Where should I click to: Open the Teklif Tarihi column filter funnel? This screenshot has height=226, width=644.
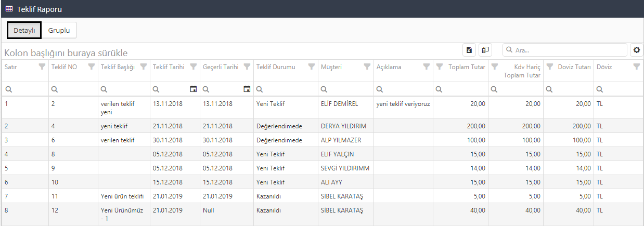coord(194,67)
